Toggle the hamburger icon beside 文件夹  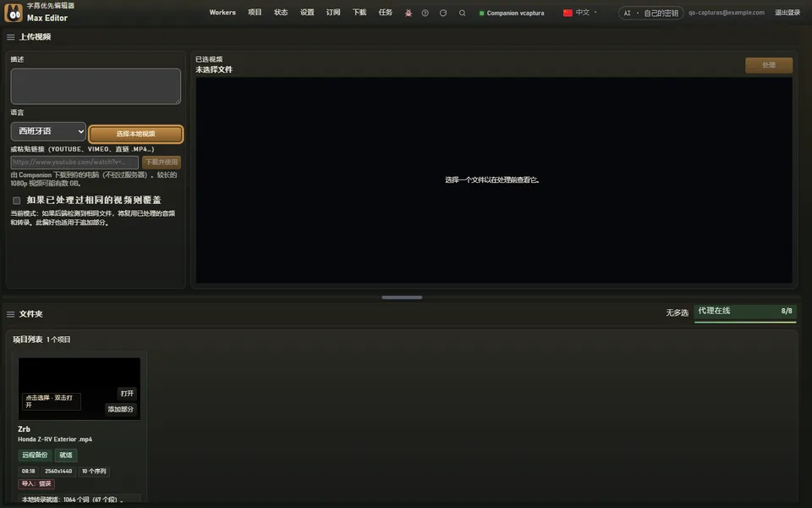pyautogui.click(x=10, y=314)
